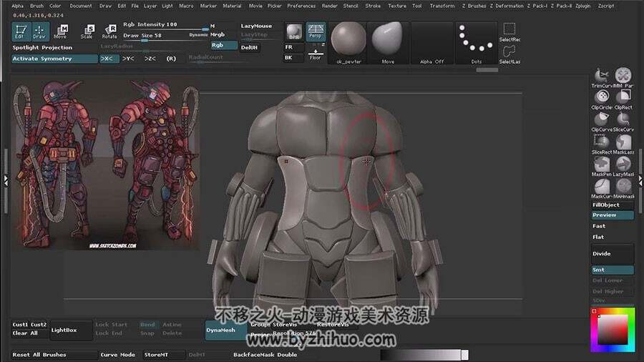Enable the Mrgb channel mode
Screen dimensions: 644x362
(218, 34)
